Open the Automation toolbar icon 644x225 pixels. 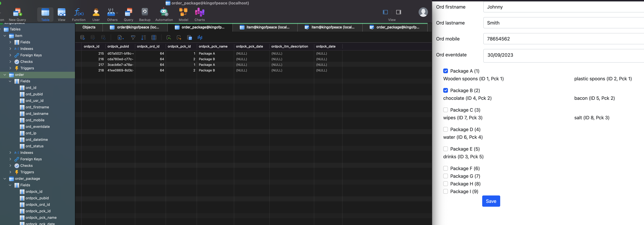point(164,14)
